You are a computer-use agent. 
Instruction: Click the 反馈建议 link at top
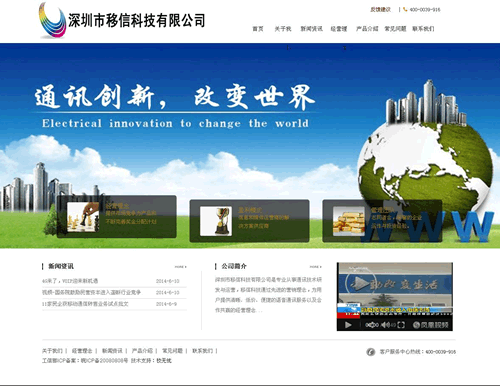pyautogui.click(x=380, y=10)
